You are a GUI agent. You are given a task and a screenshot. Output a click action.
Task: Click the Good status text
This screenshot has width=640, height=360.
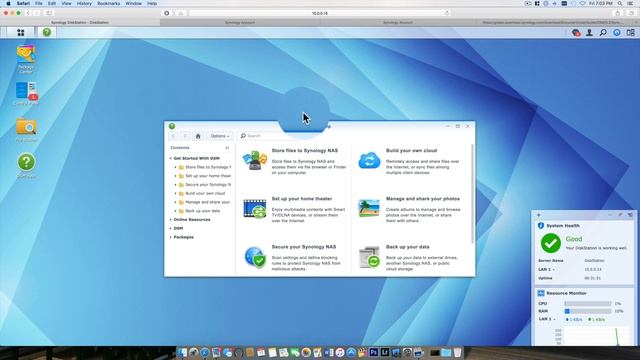[x=574, y=239]
